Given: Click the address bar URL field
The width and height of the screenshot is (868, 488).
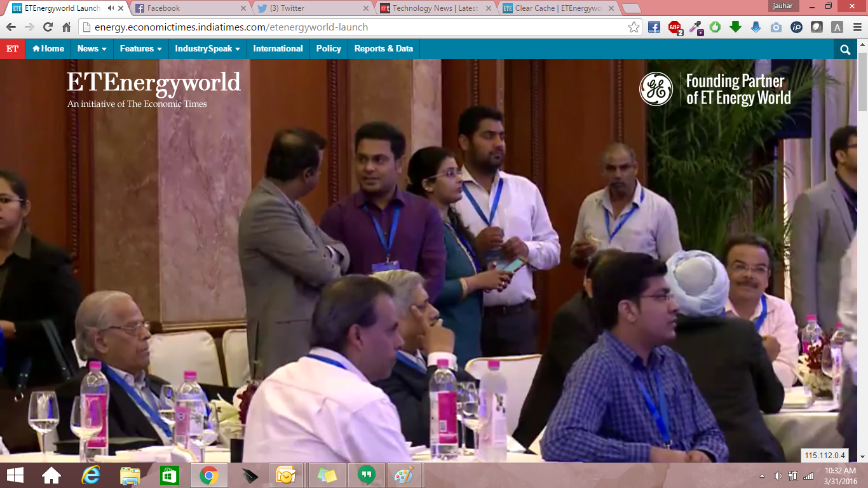Looking at the screenshot, I should pos(356,27).
